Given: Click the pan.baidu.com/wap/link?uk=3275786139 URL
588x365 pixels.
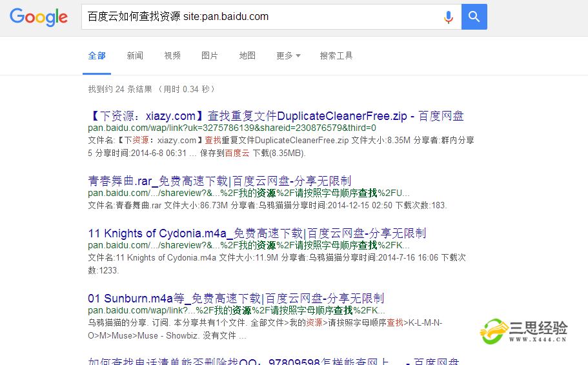Looking at the screenshot, I should click(232, 128).
